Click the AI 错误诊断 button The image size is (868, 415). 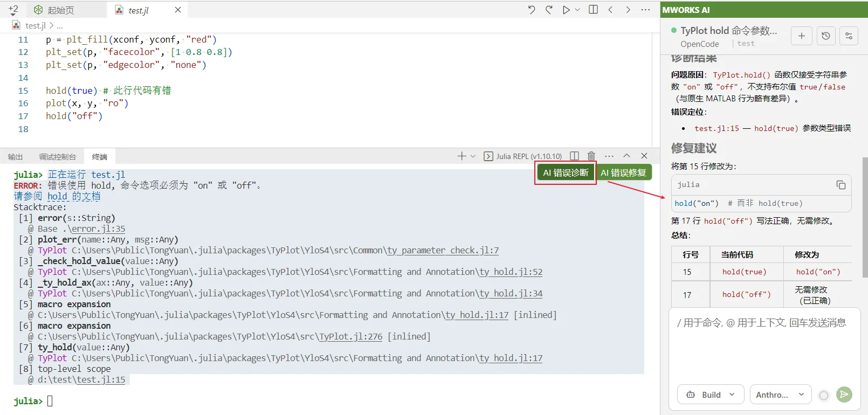566,172
